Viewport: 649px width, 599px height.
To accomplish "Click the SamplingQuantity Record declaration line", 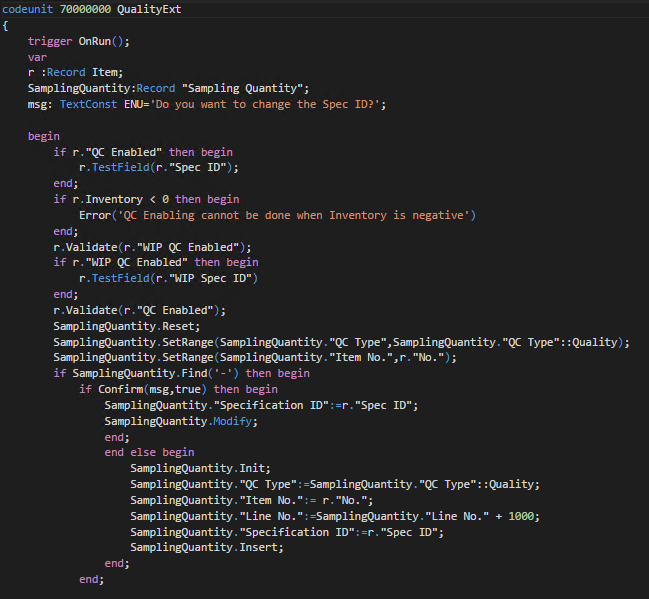I will pyautogui.click(x=168, y=88).
